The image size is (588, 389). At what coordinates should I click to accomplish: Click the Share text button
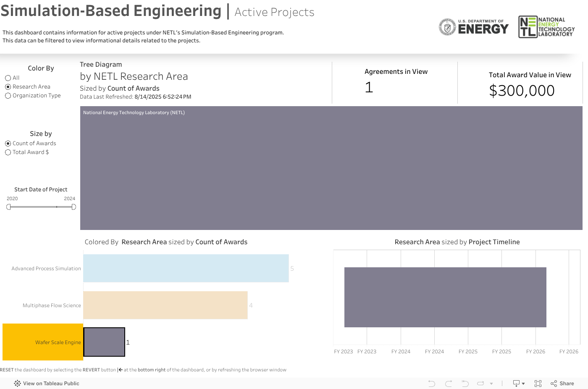[x=567, y=384]
